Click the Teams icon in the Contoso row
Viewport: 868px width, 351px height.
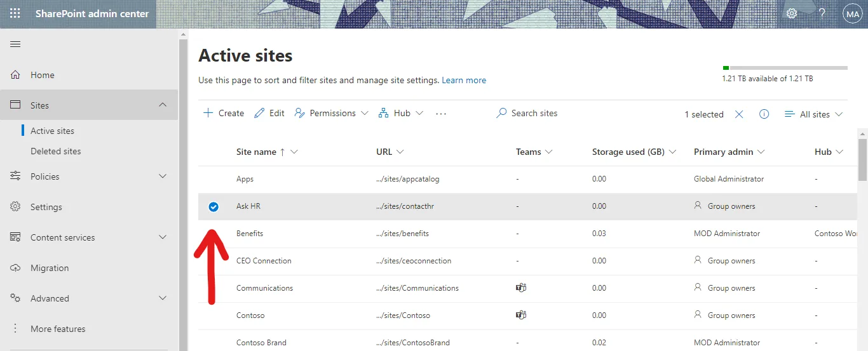(x=521, y=315)
